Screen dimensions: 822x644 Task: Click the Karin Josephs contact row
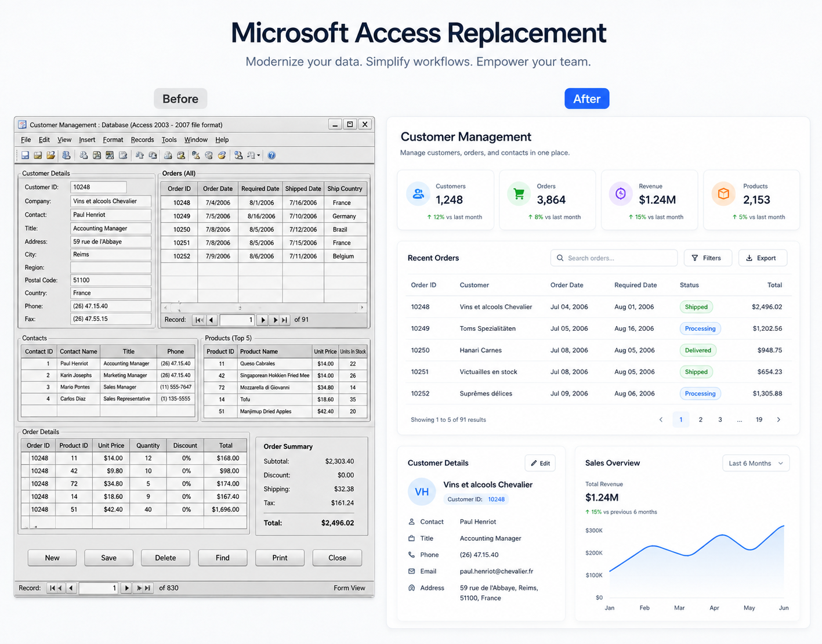tap(108, 375)
